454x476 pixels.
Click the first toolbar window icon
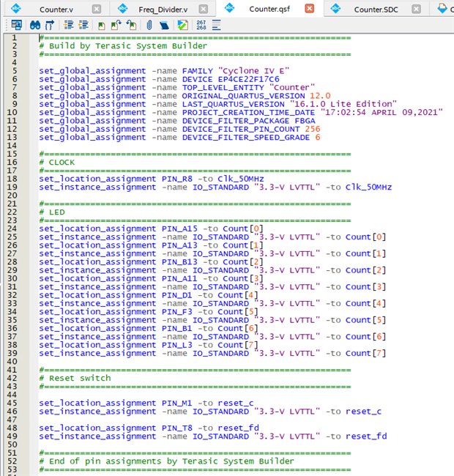point(16,24)
